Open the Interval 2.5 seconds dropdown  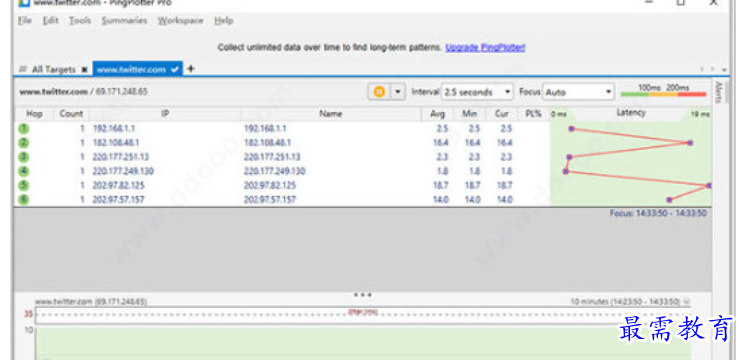(x=477, y=92)
